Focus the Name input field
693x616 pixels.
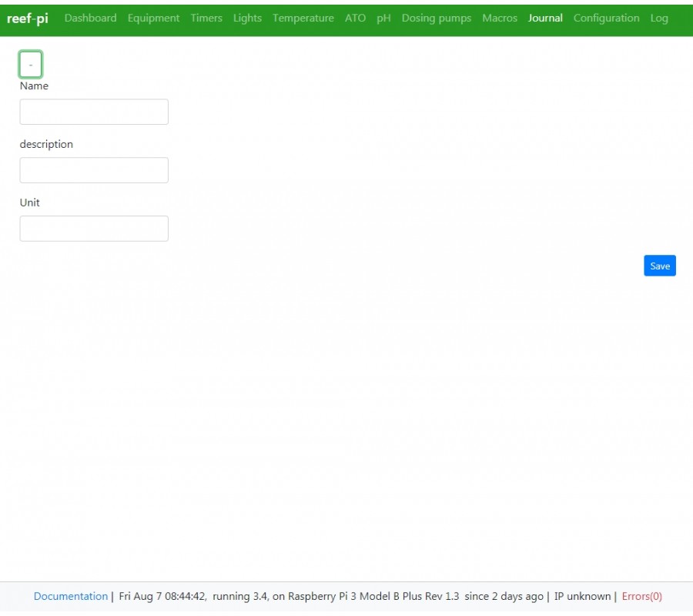click(94, 112)
